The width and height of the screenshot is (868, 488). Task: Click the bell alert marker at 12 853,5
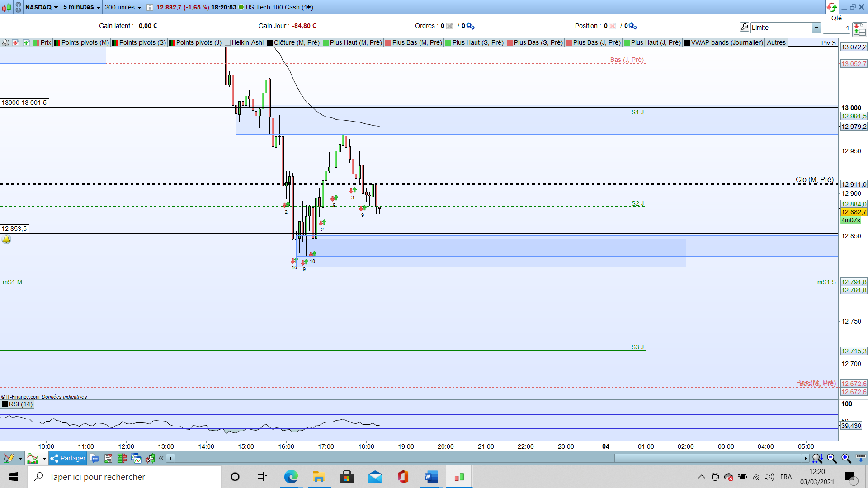[x=6, y=239]
